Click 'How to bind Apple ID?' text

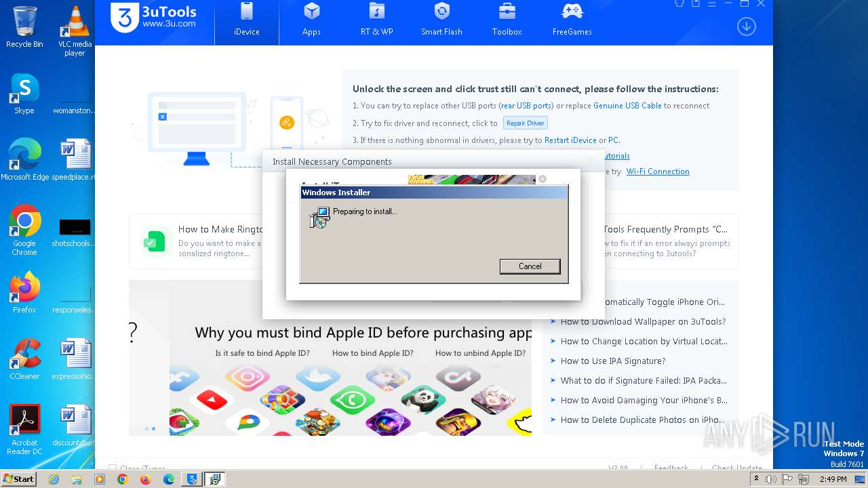[372, 353]
